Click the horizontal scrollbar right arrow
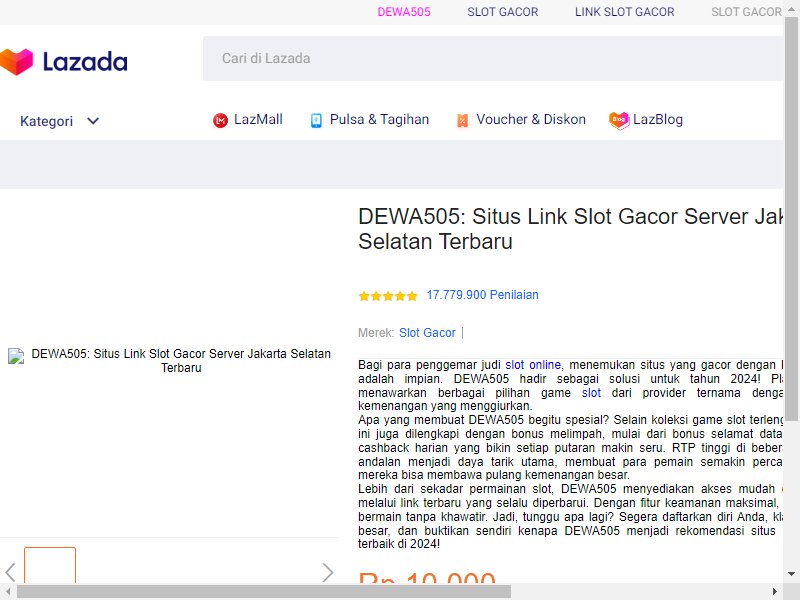The width and height of the screenshot is (800, 600). click(x=775, y=592)
